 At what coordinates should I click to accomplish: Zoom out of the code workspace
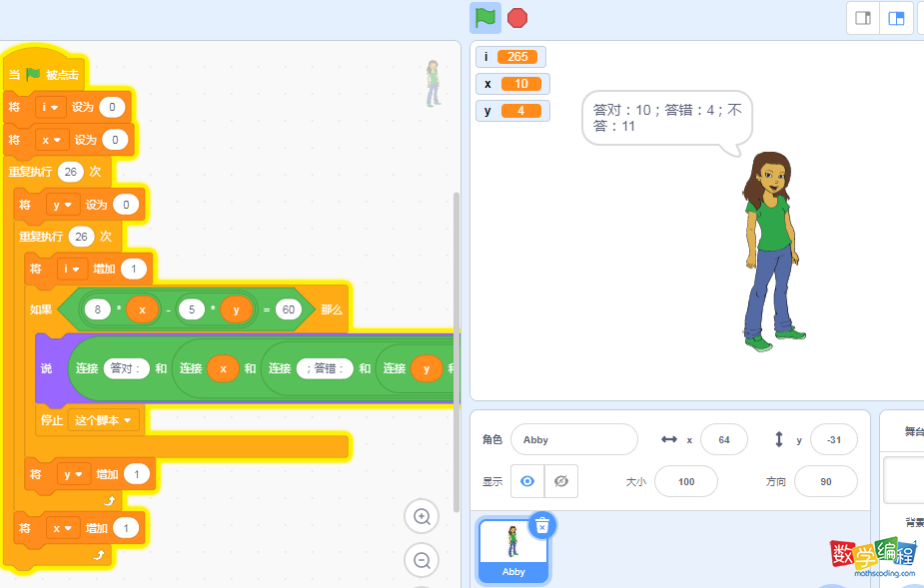(x=421, y=560)
